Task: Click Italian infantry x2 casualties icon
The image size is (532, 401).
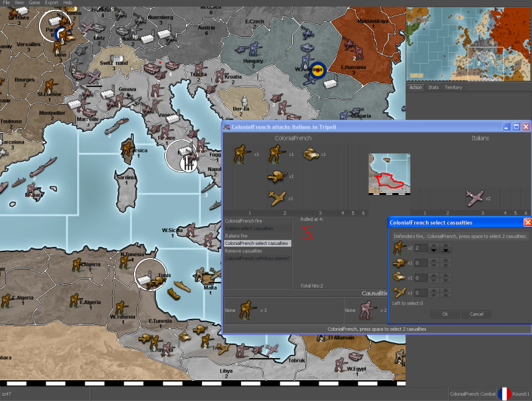Action: (368, 310)
